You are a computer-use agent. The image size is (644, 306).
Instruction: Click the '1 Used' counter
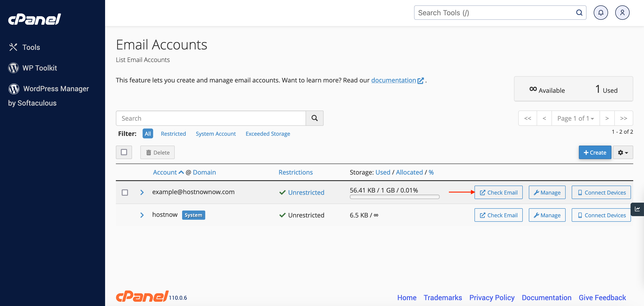pyautogui.click(x=606, y=89)
